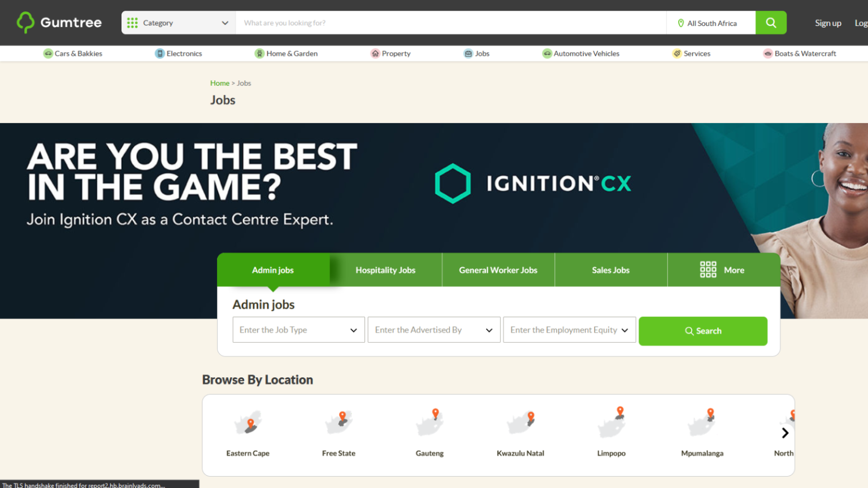Click the Gumtree logo

click(x=59, y=23)
